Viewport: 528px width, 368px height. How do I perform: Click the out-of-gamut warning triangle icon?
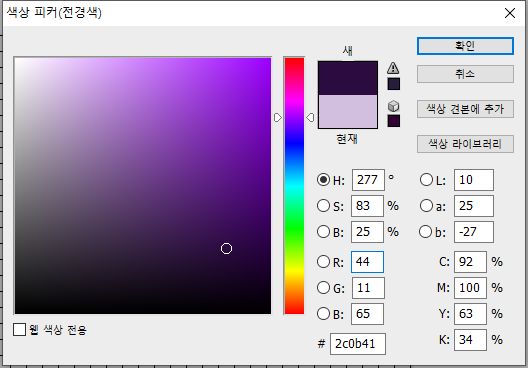click(x=393, y=68)
